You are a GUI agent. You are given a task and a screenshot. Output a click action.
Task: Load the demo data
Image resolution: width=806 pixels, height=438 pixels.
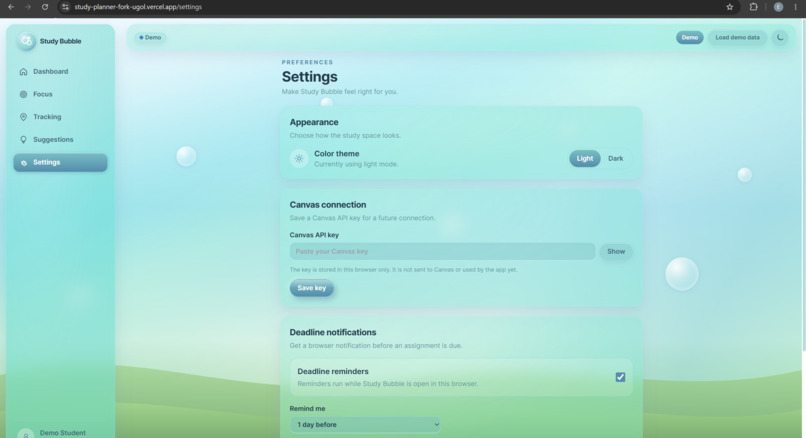click(x=737, y=38)
